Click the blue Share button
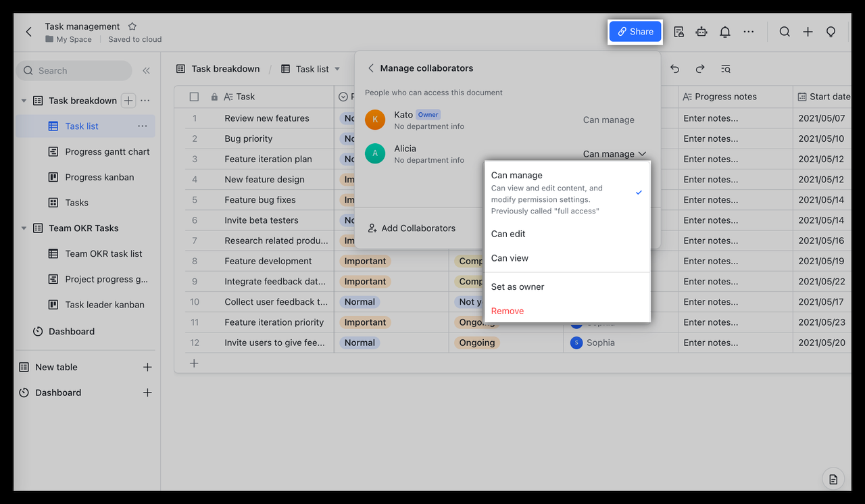The image size is (865, 504). point(635,32)
